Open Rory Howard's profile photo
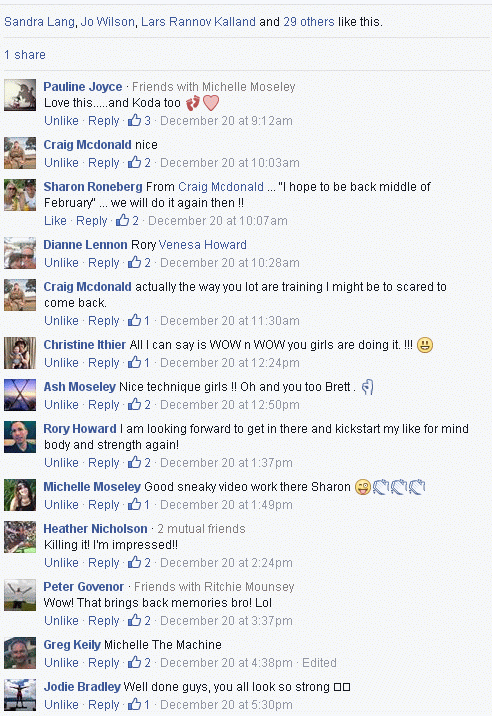The image size is (492, 716). pos(20,437)
